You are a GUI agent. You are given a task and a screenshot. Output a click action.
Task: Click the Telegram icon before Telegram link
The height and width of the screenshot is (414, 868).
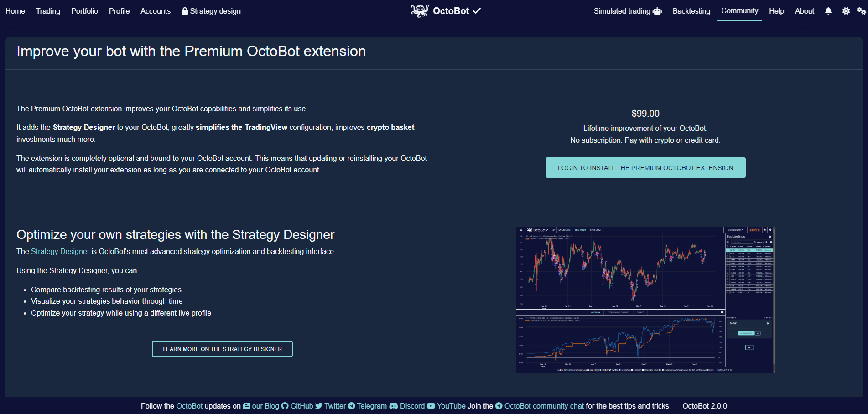click(x=351, y=406)
